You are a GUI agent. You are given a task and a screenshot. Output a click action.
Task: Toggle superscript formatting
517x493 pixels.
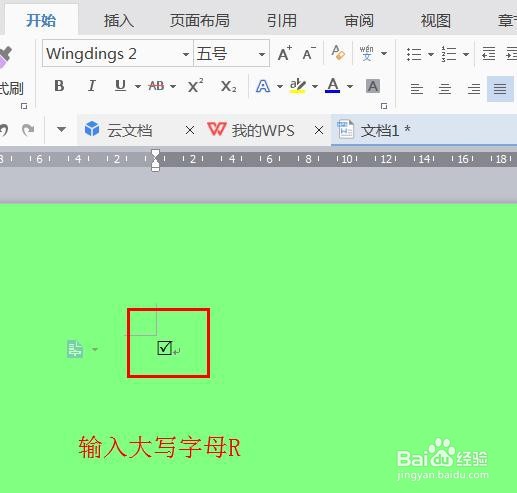(x=196, y=86)
